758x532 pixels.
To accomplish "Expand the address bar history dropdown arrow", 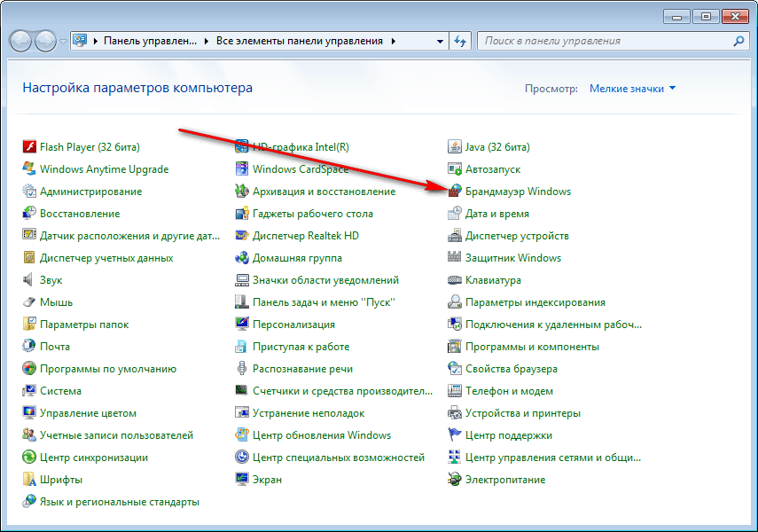I will pyautogui.click(x=441, y=41).
